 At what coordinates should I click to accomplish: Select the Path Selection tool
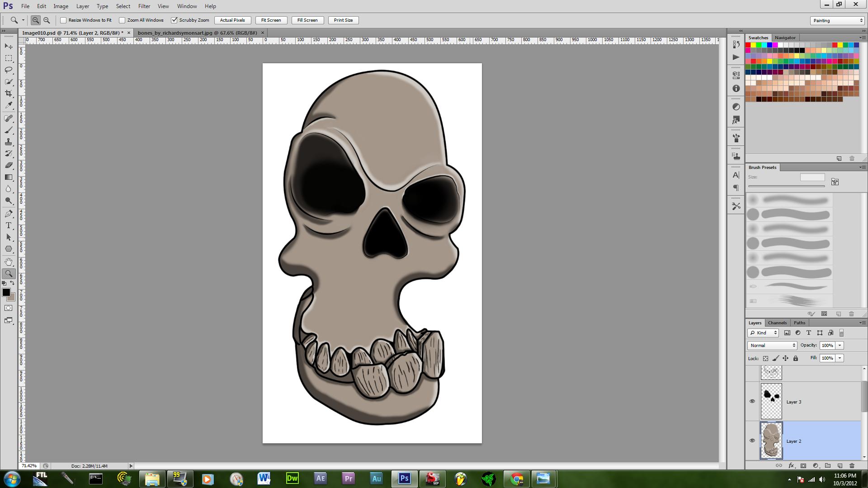coord(9,237)
